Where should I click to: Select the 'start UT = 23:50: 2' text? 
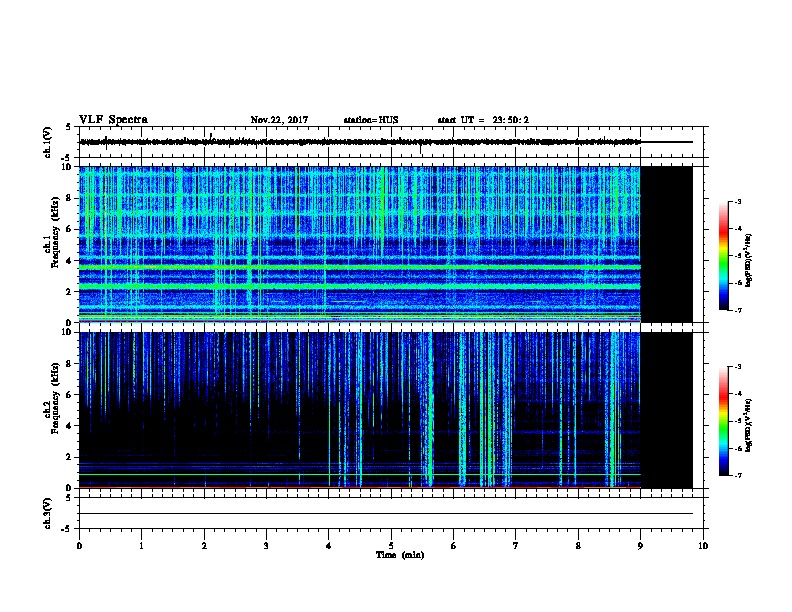(x=483, y=120)
